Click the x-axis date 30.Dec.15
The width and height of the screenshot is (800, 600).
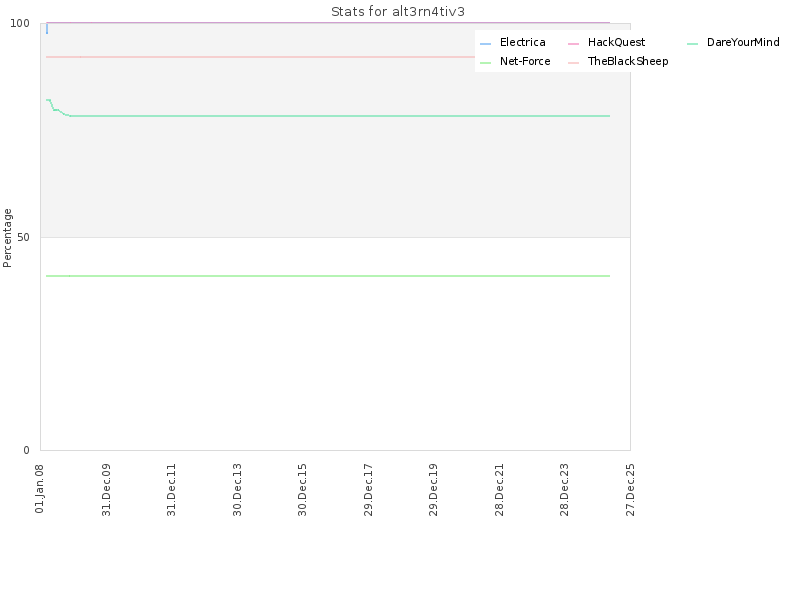pyautogui.click(x=303, y=490)
